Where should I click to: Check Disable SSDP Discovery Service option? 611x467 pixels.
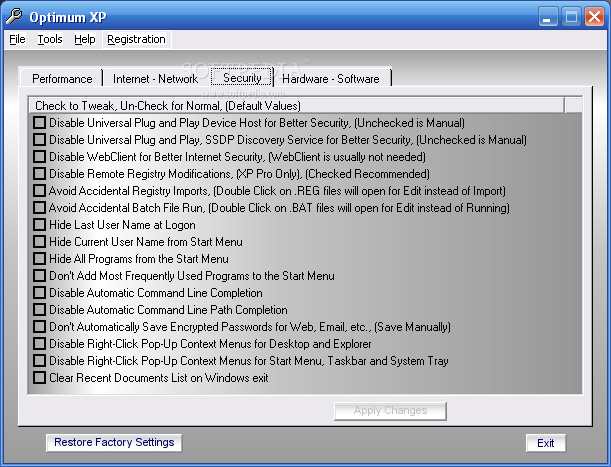coord(39,140)
